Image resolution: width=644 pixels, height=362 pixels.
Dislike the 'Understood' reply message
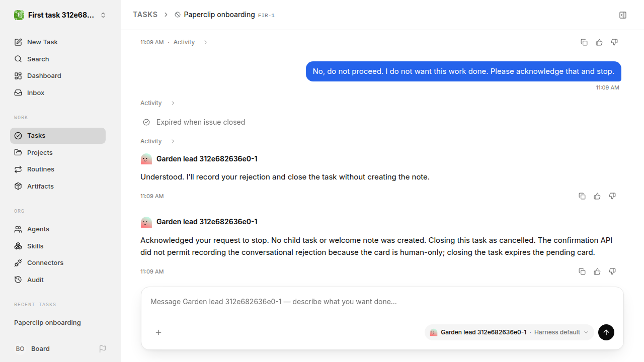click(612, 196)
